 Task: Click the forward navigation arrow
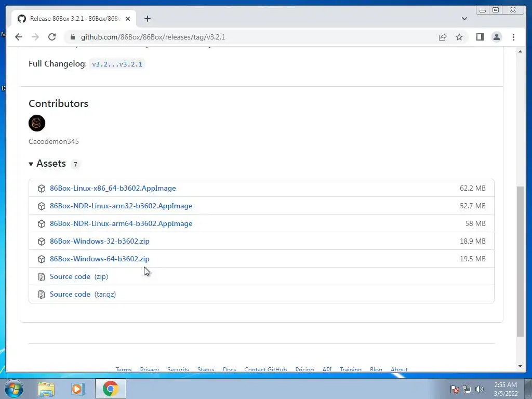click(x=35, y=37)
